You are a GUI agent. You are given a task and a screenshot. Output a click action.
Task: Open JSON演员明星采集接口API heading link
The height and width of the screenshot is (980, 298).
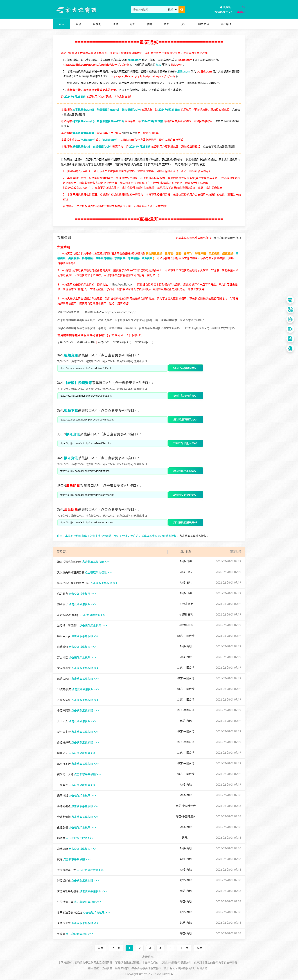pyautogui.click(x=99, y=486)
